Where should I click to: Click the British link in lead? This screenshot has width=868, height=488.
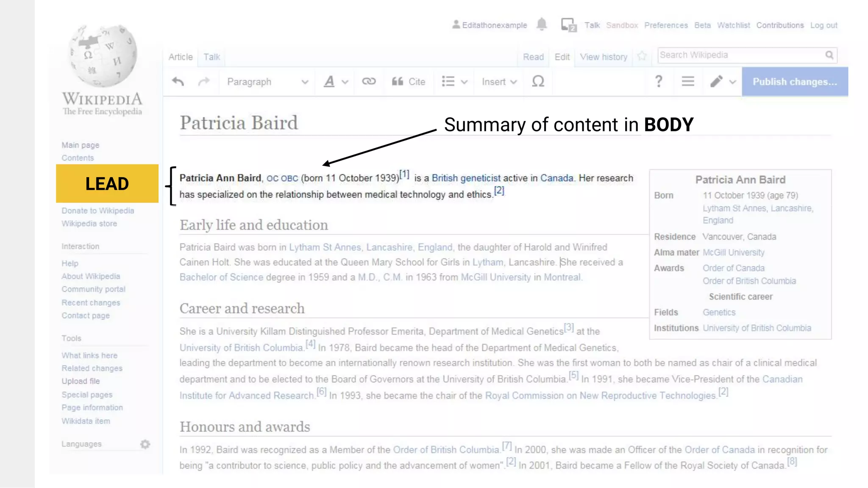(x=445, y=178)
